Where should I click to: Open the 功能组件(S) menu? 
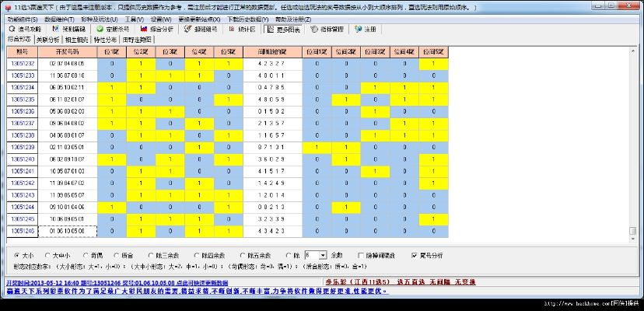[x=23, y=19]
